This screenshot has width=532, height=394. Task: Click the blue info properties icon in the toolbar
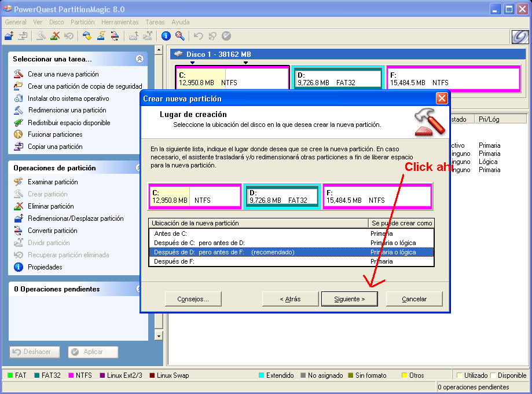pyautogui.click(x=166, y=36)
